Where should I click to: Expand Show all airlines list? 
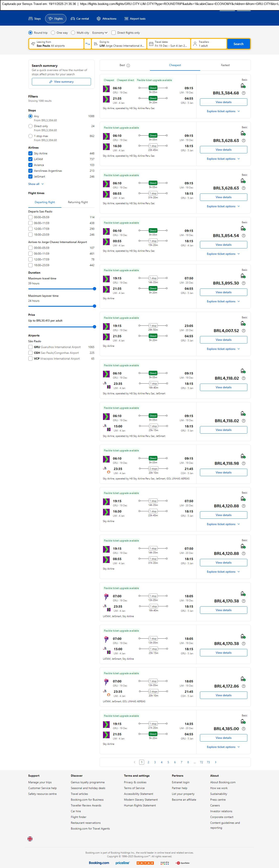(x=36, y=184)
